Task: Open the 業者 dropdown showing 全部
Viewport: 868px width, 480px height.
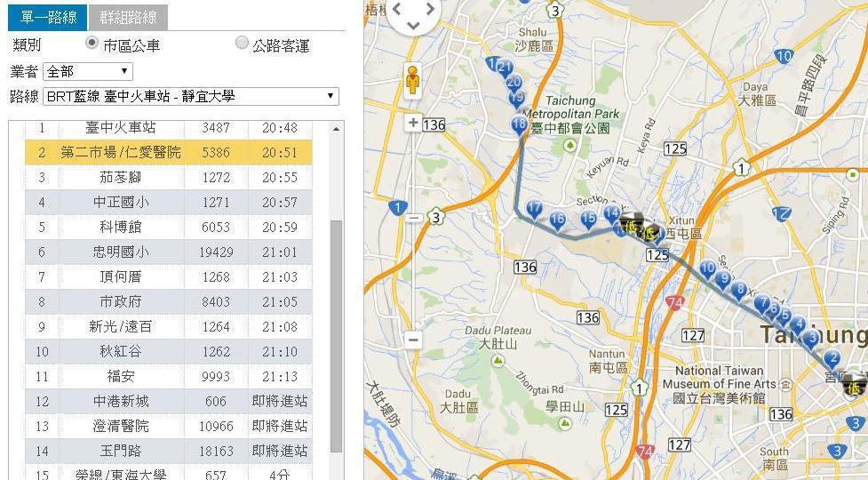Action: [x=87, y=71]
